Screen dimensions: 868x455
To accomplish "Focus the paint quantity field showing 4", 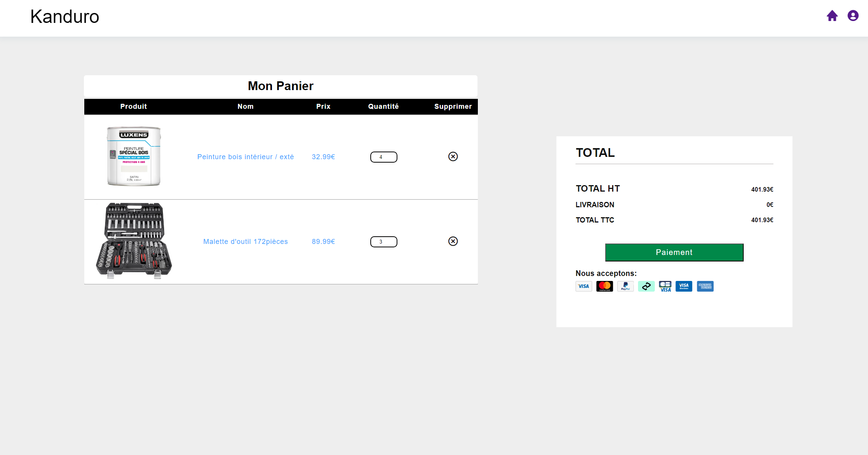I will click(x=384, y=157).
